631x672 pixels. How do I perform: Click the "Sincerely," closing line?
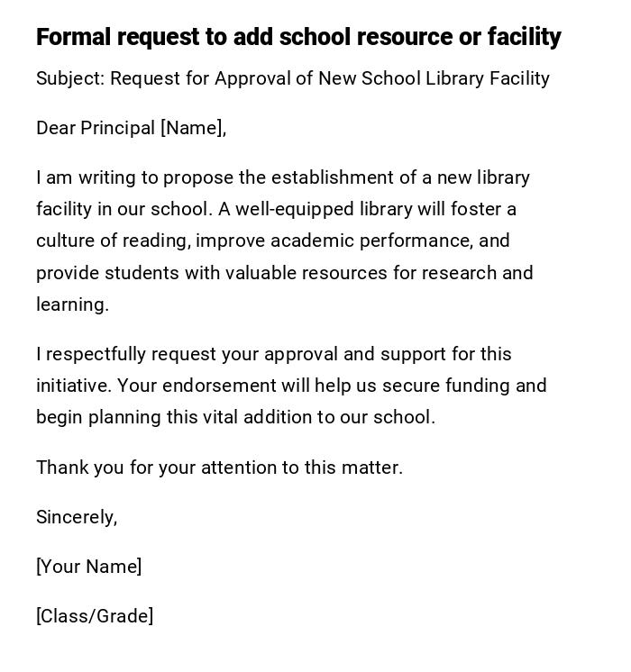77,517
